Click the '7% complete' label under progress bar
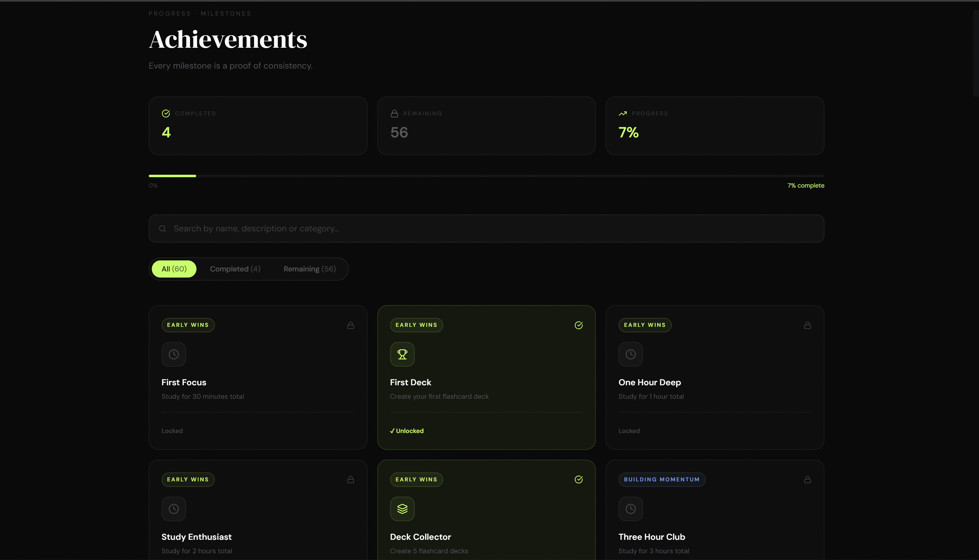The height and width of the screenshot is (560, 979). [x=806, y=185]
